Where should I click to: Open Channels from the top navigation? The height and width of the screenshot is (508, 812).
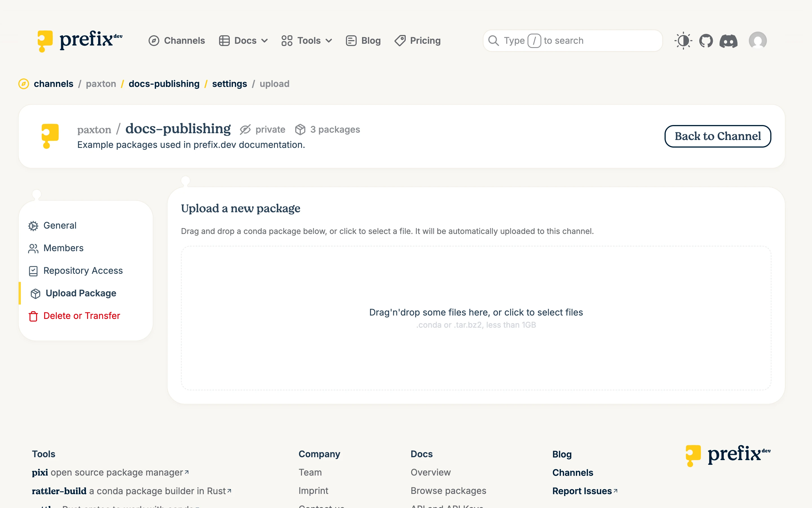(176, 41)
